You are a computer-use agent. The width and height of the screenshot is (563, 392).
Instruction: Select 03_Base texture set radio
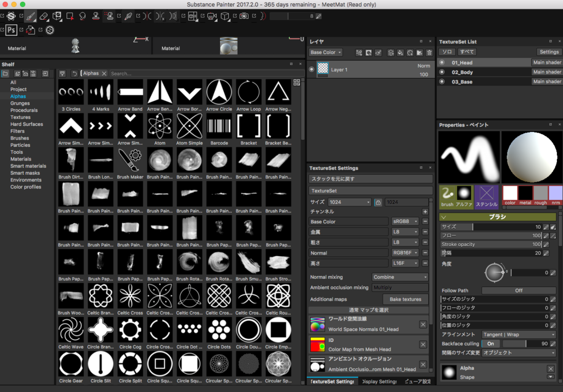[x=442, y=82]
